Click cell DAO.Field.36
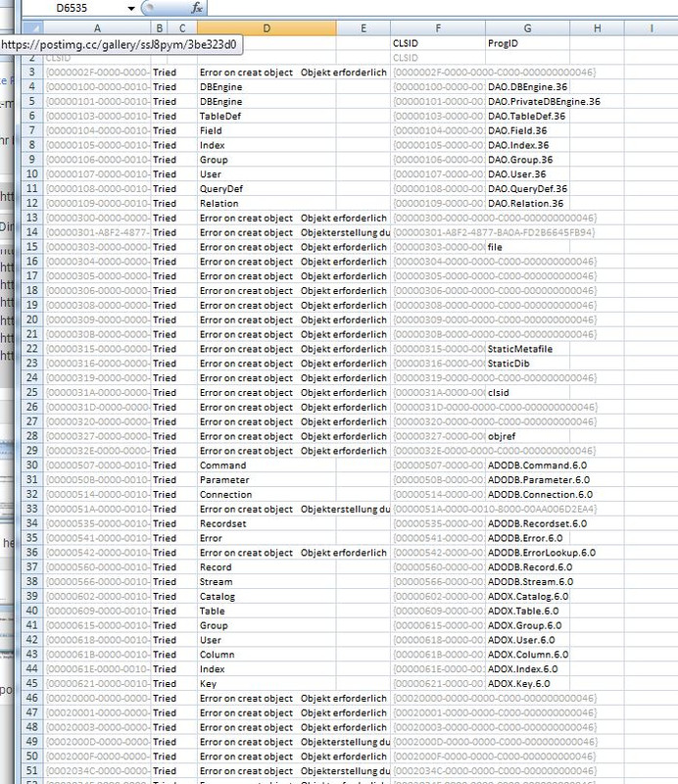The image size is (678, 784). 527,130
